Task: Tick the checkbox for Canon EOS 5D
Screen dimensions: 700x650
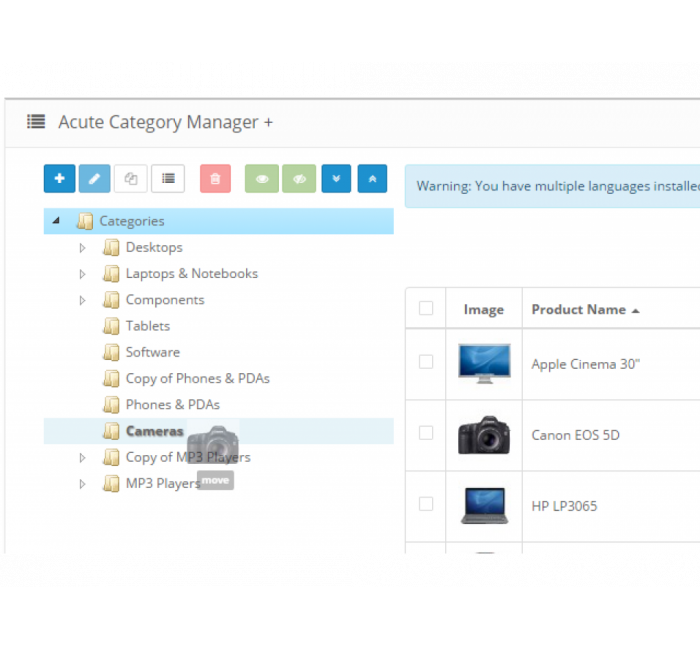Action: click(426, 433)
